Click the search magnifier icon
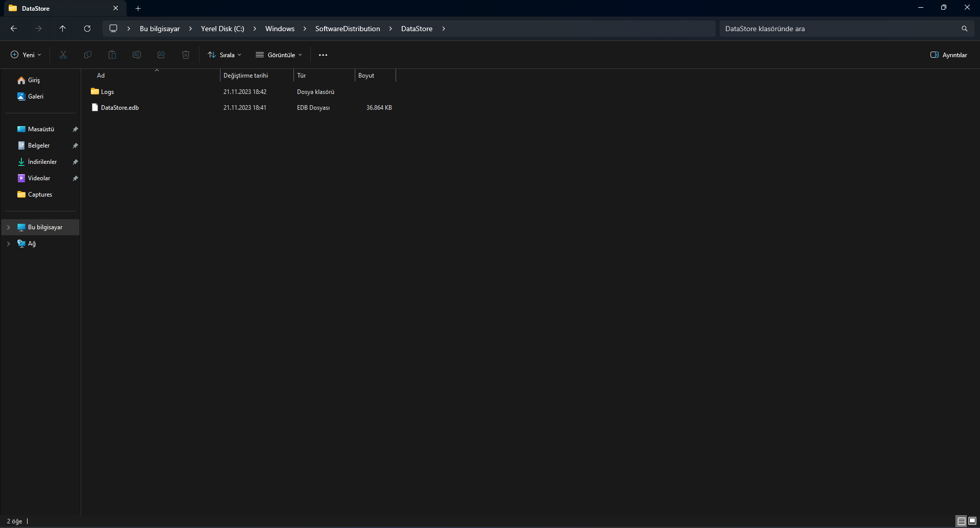This screenshot has height=528, width=980. [x=965, y=29]
